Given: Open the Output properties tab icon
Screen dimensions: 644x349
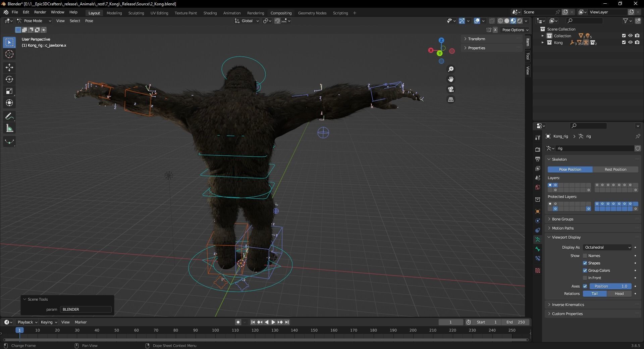Looking at the screenshot, I should tap(538, 159).
